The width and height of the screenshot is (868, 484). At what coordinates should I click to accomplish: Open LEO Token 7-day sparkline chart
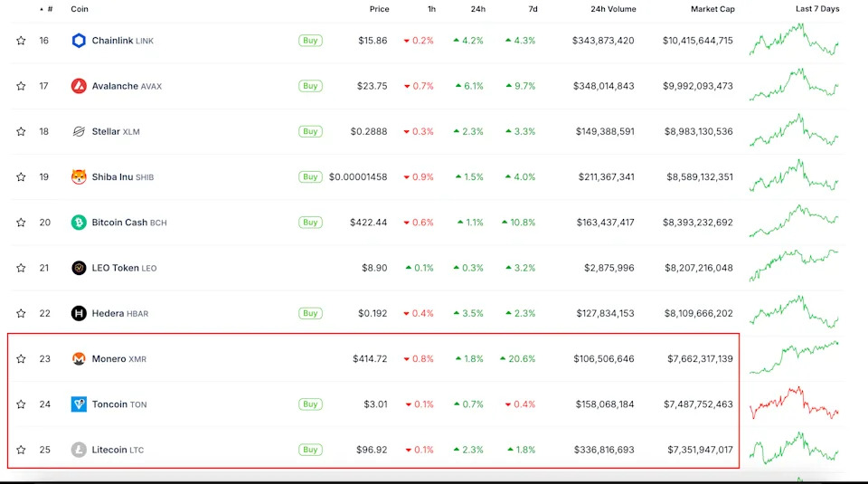pos(794,266)
